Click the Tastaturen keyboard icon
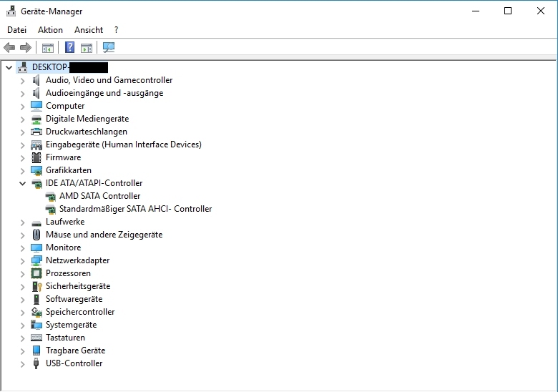 point(36,337)
